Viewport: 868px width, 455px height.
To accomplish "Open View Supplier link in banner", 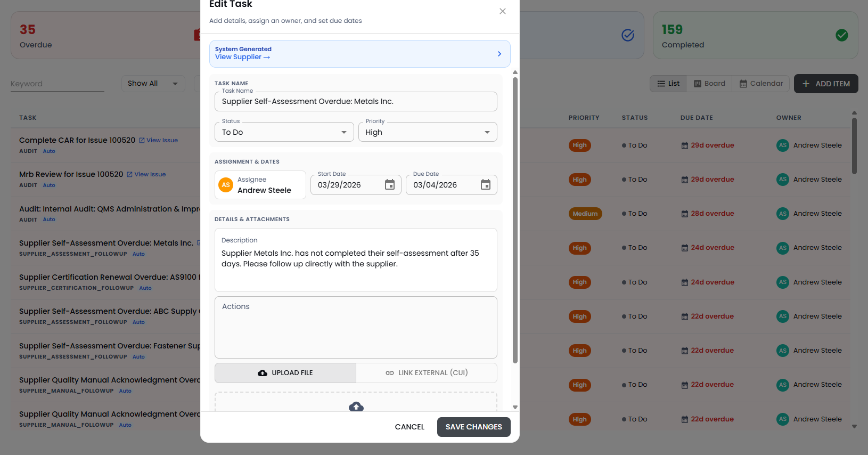I will pyautogui.click(x=242, y=57).
